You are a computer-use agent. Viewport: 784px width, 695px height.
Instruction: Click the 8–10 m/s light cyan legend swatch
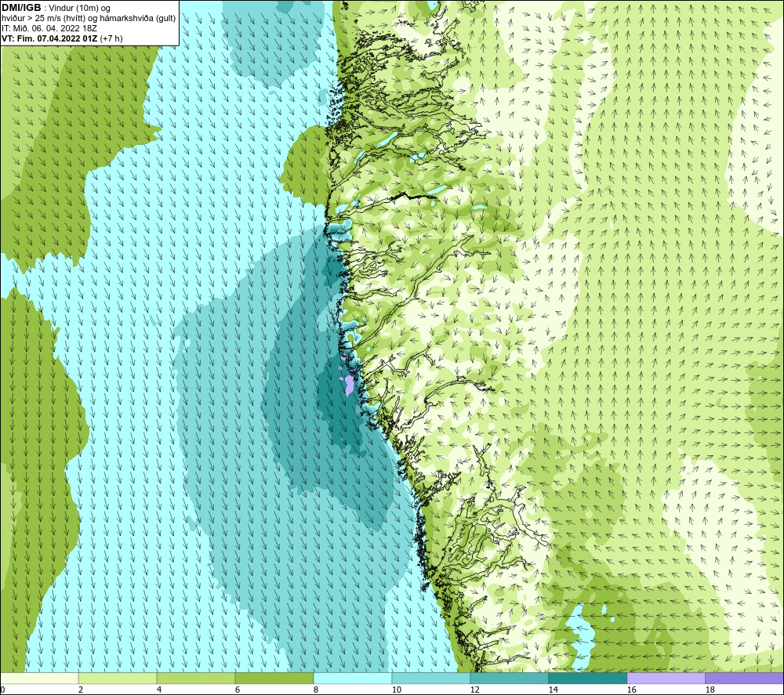(x=353, y=679)
